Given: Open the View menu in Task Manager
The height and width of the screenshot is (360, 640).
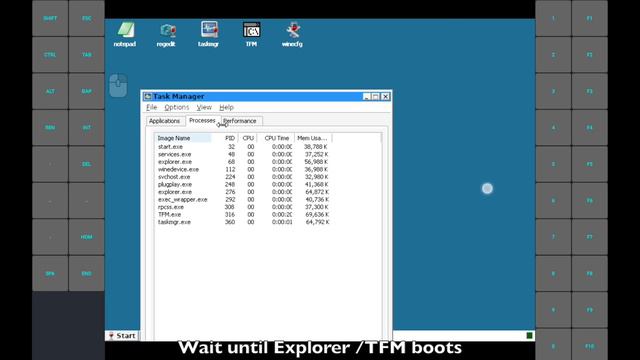Looking at the screenshot, I should pos(204,107).
